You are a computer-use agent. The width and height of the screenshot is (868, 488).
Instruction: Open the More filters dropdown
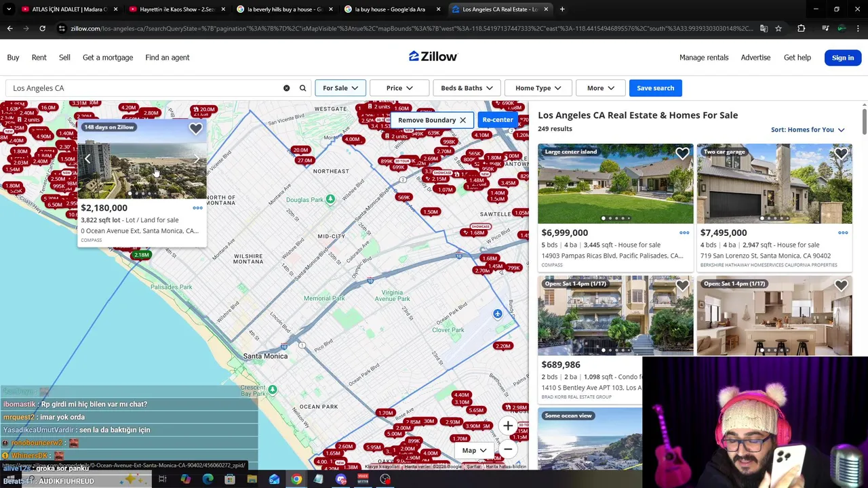[601, 88]
